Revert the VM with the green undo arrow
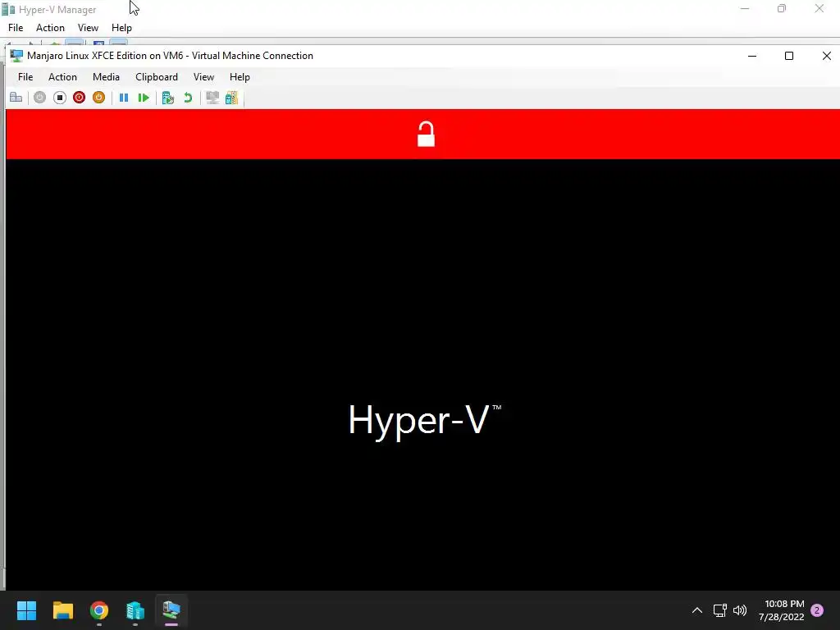 188,98
